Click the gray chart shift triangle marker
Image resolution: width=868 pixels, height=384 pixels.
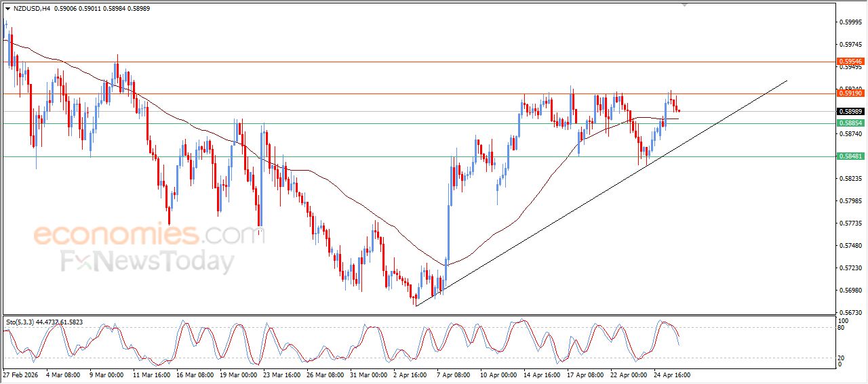pos(685,4)
